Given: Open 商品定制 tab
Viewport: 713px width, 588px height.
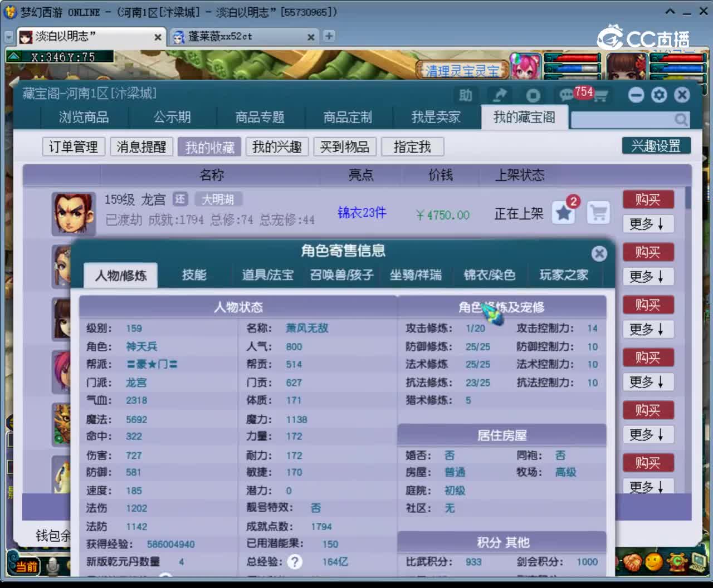Looking at the screenshot, I should [348, 117].
